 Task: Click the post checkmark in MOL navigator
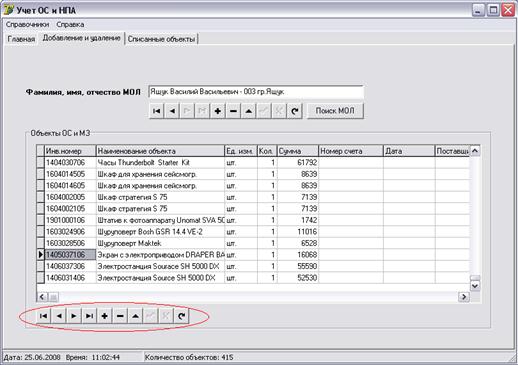[264, 111]
